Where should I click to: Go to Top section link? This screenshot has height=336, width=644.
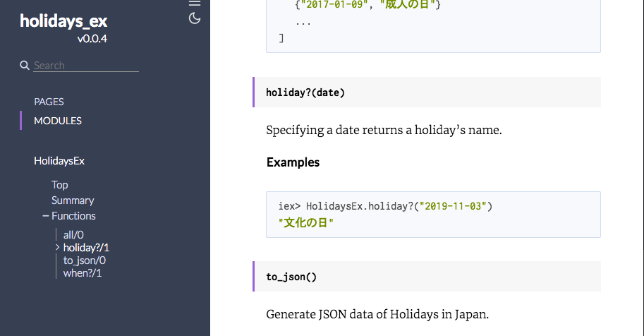click(59, 185)
